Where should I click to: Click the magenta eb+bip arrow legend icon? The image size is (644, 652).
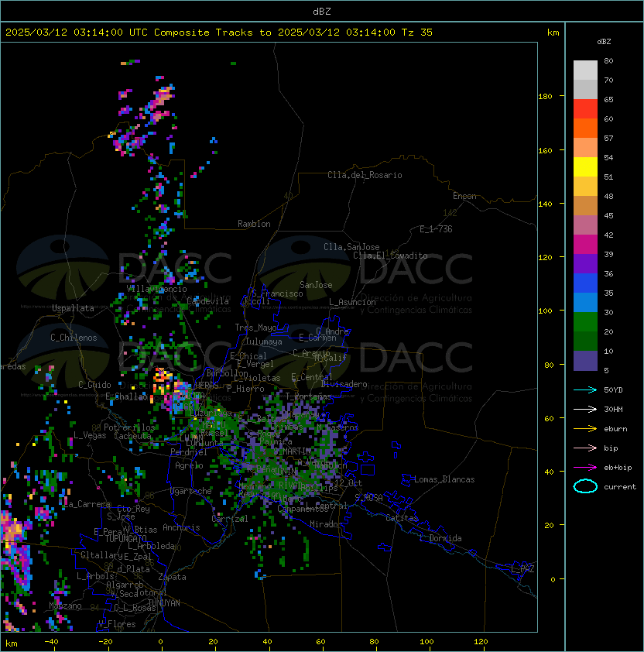tap(585, 468)
